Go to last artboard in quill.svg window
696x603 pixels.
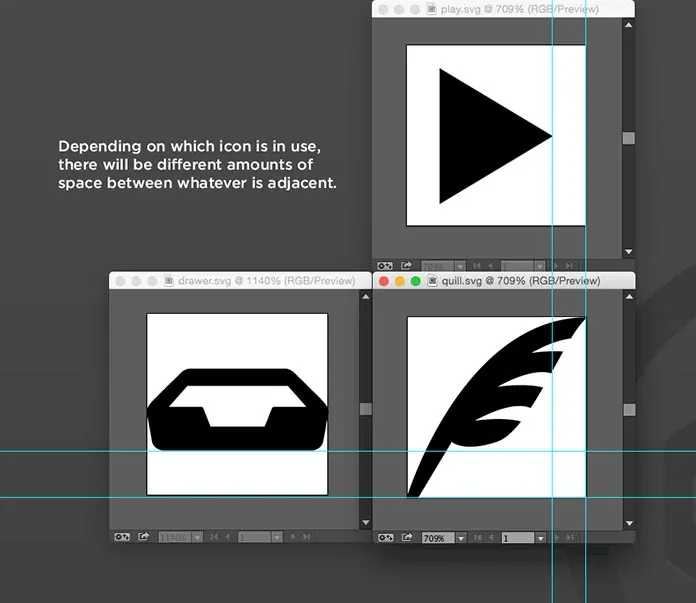tap(570, 538)
